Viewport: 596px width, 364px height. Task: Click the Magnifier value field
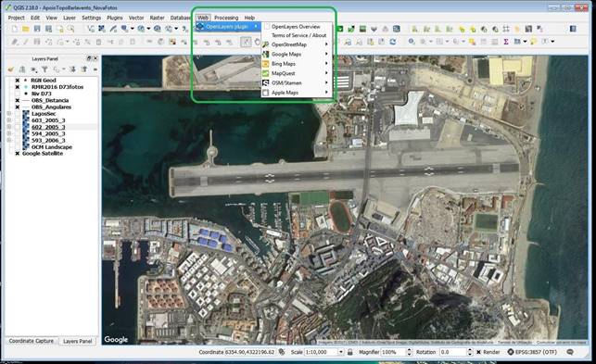pyautogui.click(x=393, y=352)
